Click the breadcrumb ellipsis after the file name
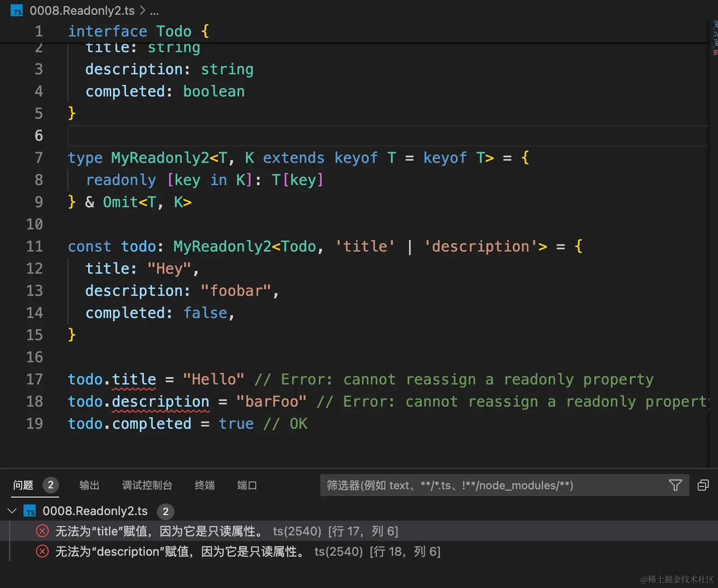The height and width of the screenshot is (588, 718). 154,11
